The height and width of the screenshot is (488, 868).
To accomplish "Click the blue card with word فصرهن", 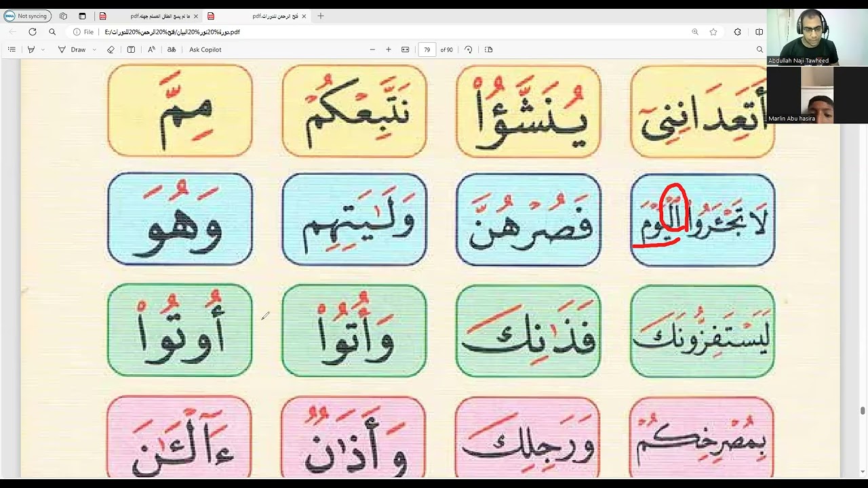I will coord(528,219).
